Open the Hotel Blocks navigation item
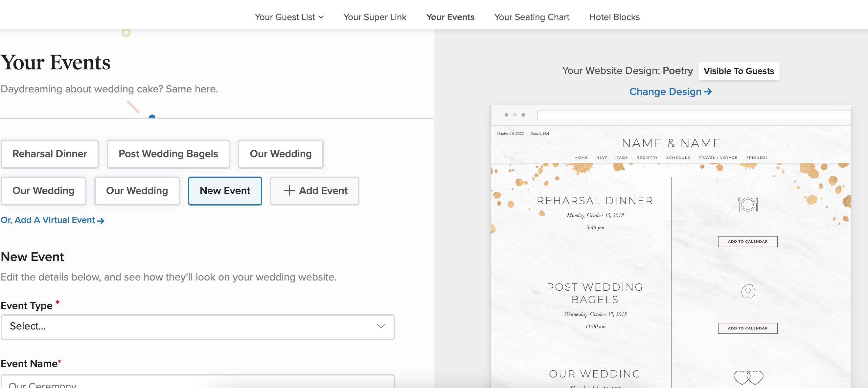868x388 pixels. click(614, 17)
